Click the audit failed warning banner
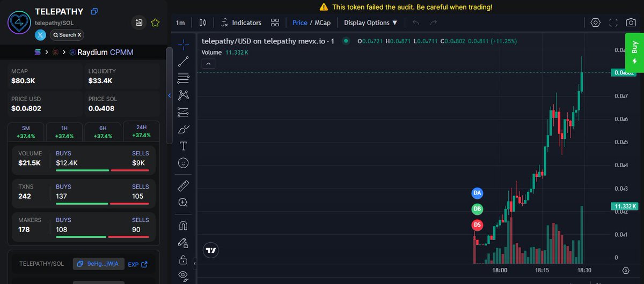Image resolution: width=644 pixels, height=284 pixels. pos(406,7)
